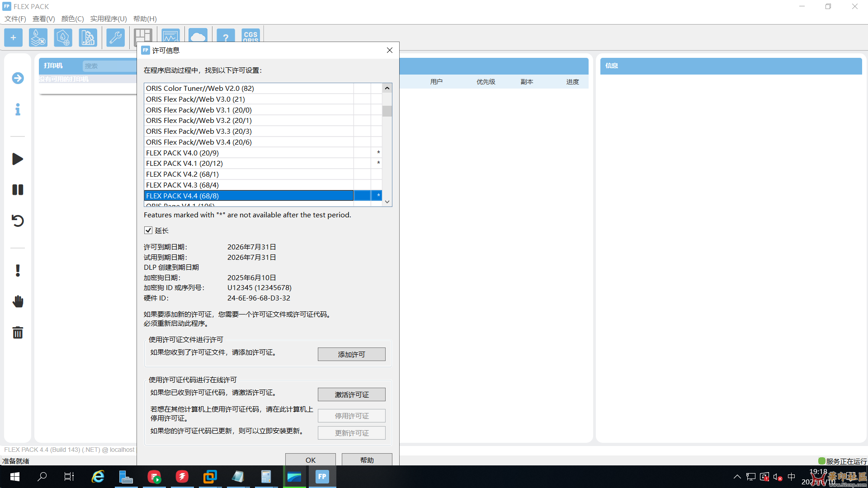Viewport: 868px width, 488px height.
Task: Open the wrench settings toolbar icon
Action: coord(115,38)
